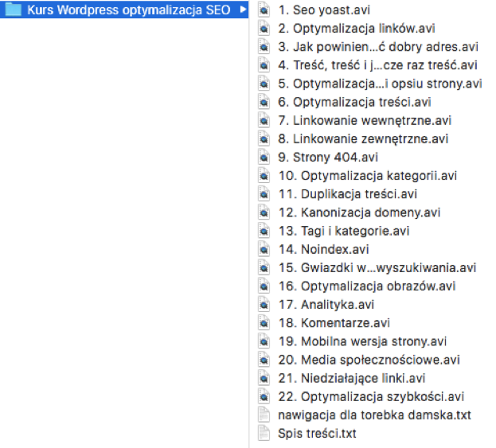Click the text document icon of nawigacja dla torebka damska.txt
This screenshot has height=448, width=496.
(264, 415)
